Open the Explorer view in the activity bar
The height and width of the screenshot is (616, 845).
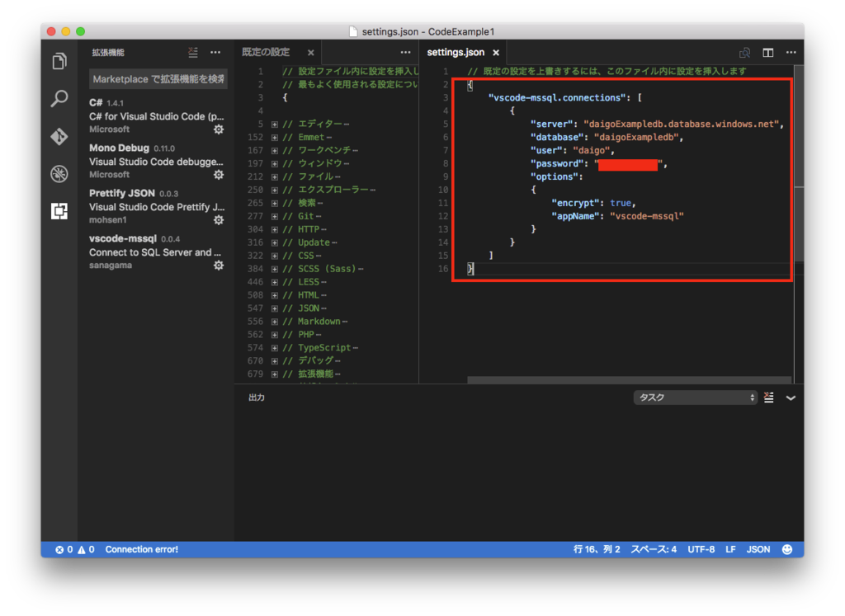pos(59,61)
